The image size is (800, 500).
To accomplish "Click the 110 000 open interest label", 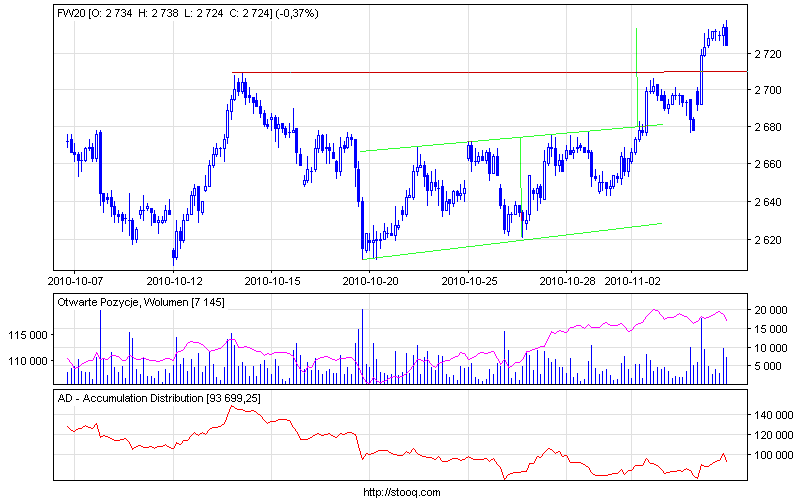I will coord(28,361).
